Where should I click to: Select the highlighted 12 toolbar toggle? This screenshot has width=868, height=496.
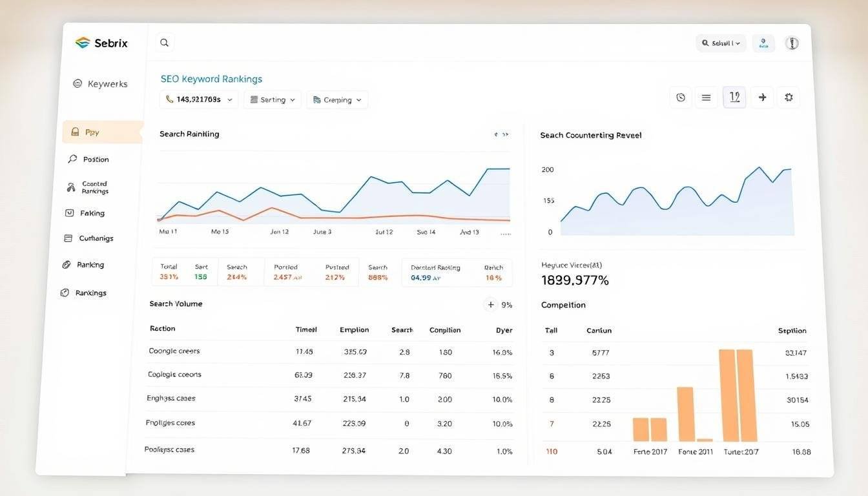click(x=734, y=96)
